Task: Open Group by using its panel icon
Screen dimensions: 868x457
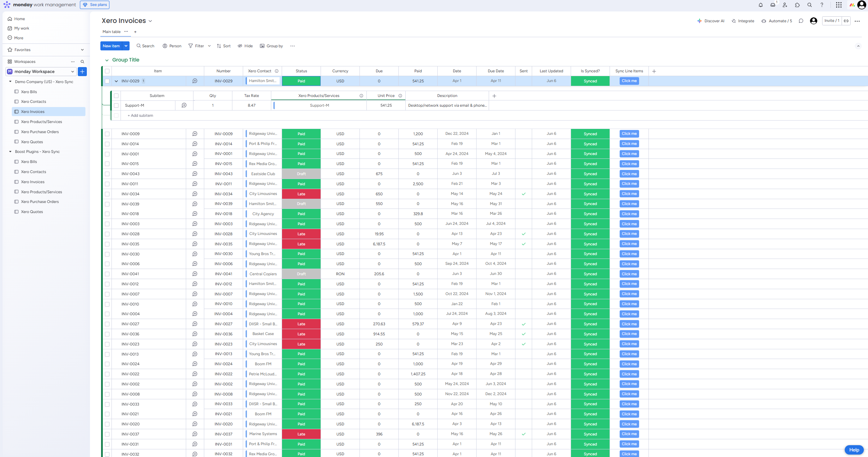Action: coord(262,46)
